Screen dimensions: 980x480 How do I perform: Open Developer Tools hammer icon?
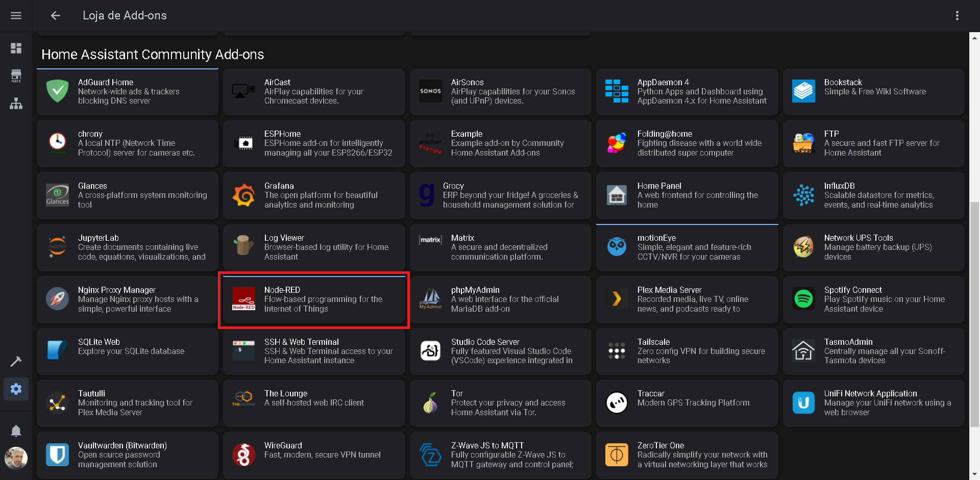(16, 362)
